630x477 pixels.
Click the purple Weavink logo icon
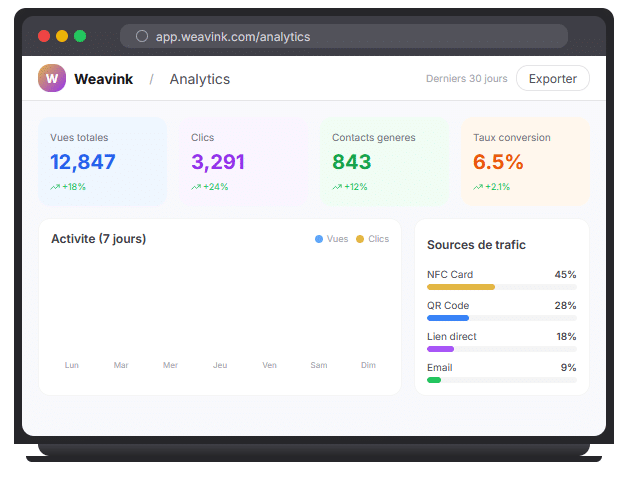point(52,78)
